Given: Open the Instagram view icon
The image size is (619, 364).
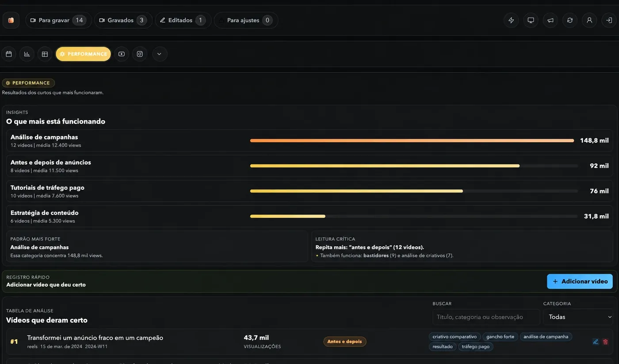Looking at the screenshot, I should point(140,54).
